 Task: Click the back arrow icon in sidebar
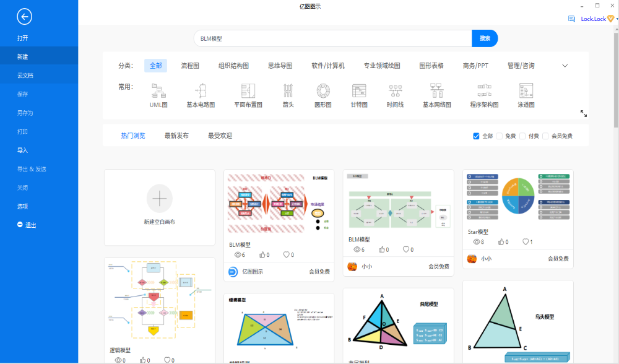pos(25,17)
